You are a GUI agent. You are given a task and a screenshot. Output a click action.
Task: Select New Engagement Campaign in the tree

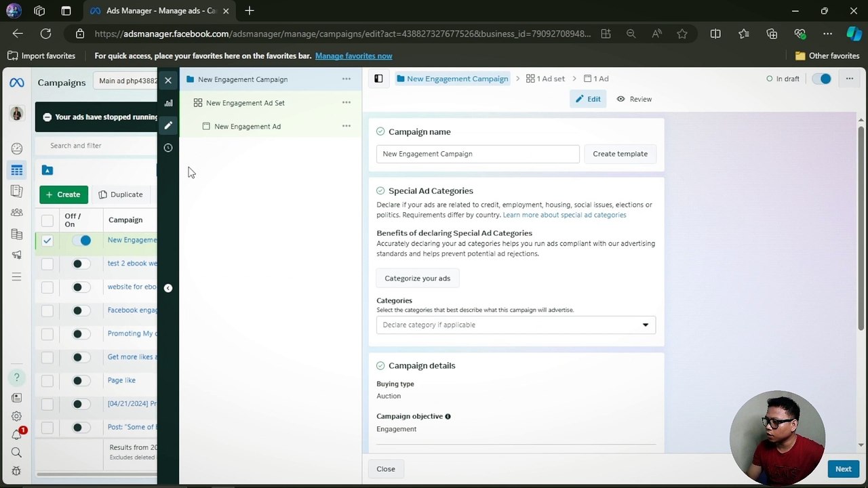[242, 79]
